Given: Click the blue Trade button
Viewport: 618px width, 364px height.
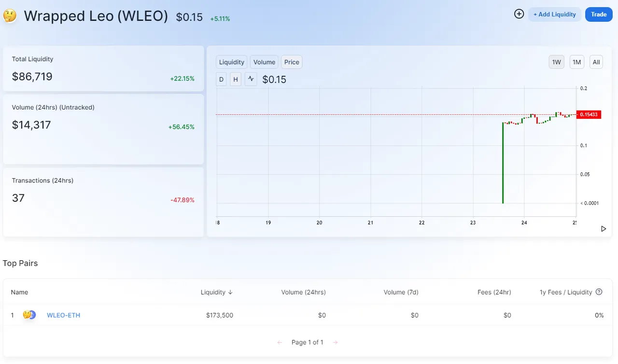Looking at the screenshot, I should pos(599,14).
